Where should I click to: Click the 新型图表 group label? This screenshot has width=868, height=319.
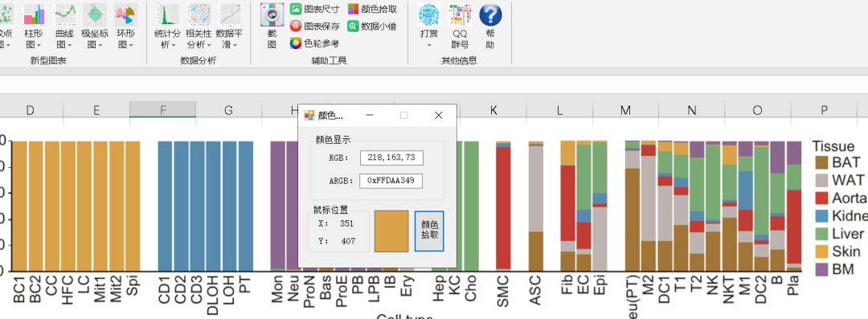tap(49, 60)
